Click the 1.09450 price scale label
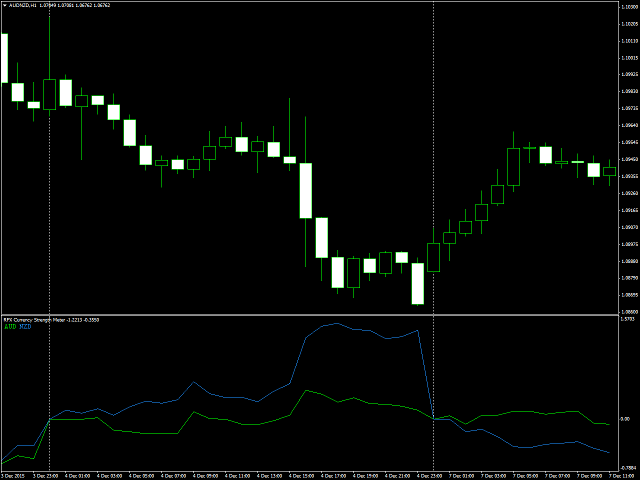 click(x=629, y=159)
